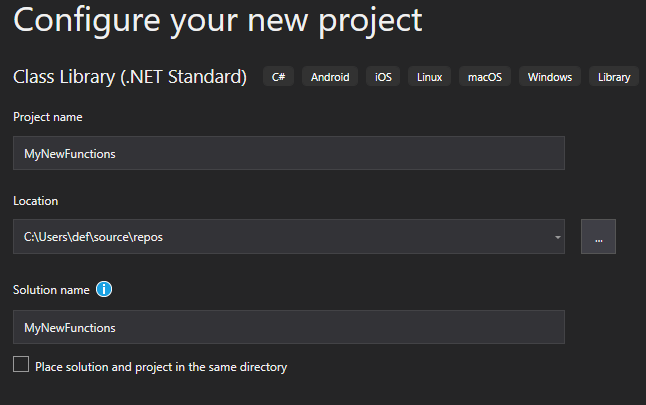Click the iOS platform tag
This screenshot has height=405, width=646.
tap(383, 77)
